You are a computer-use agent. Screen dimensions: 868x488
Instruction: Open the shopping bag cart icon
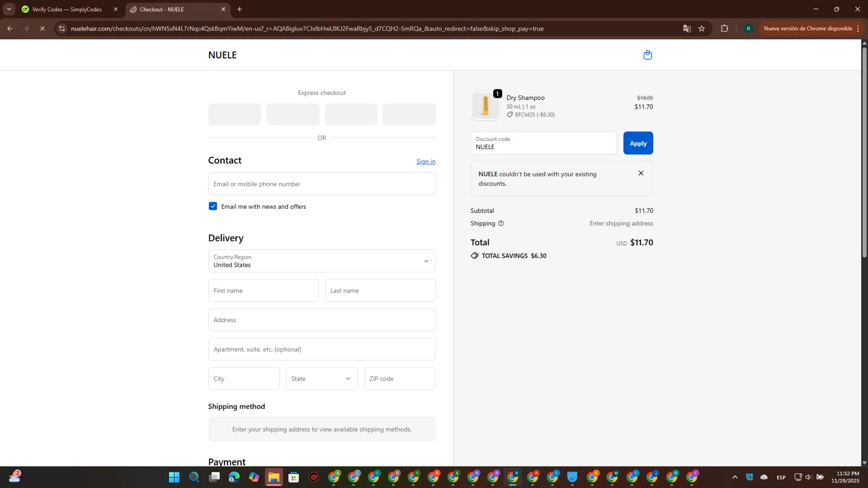coord(648,55)
